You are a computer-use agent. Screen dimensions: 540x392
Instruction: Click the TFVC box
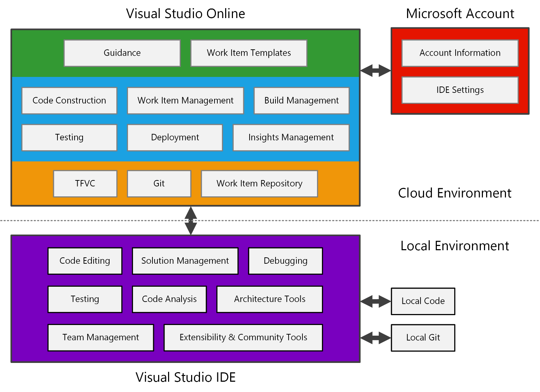pyautogui.click(x=85, y=184)
